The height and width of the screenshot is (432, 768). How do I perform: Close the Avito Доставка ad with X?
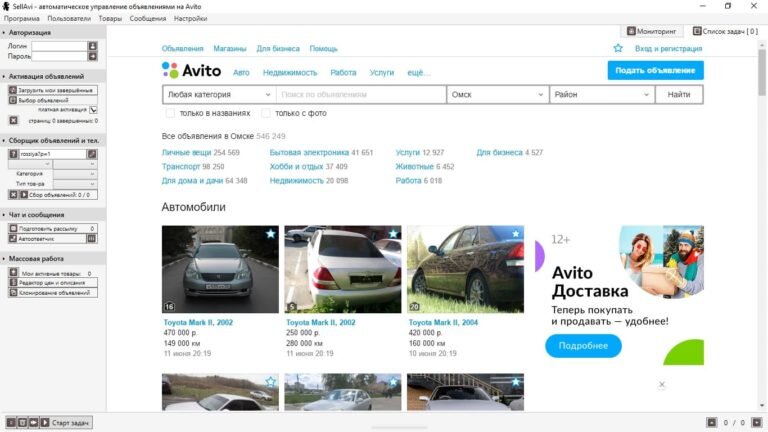coord(662,384)
